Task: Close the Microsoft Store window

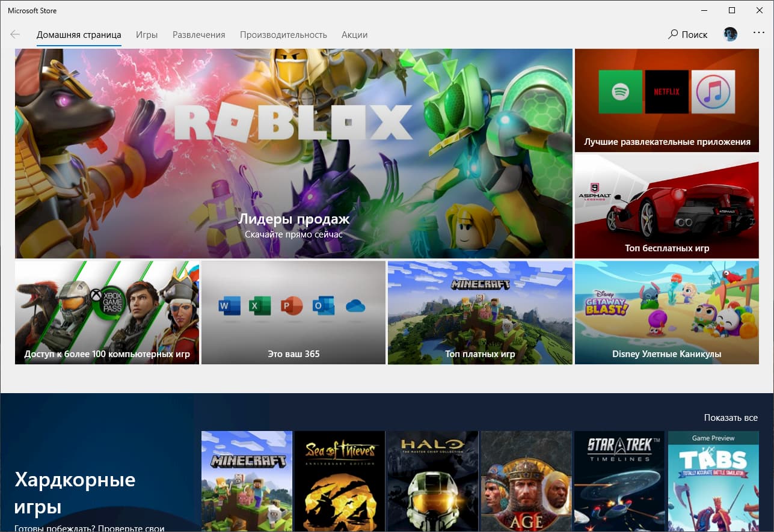Action: [760, 10]
